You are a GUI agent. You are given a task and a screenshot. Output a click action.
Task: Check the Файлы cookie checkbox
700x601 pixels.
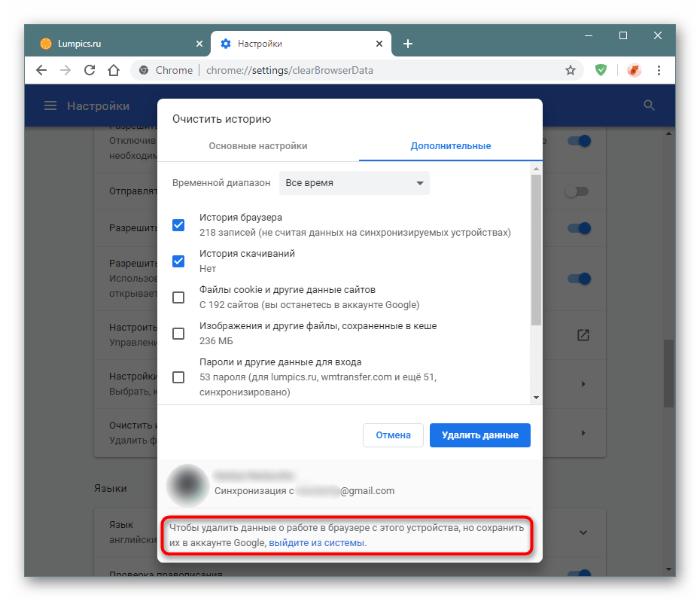(178, 297)
